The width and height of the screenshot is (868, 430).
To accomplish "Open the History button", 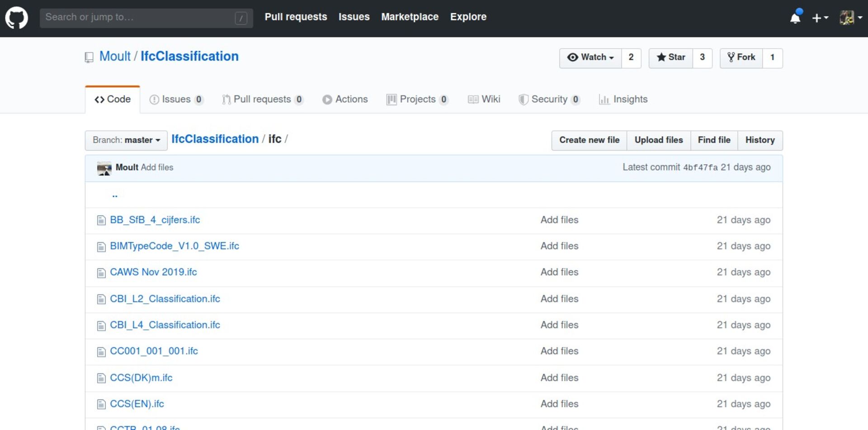I will (x=760, y=140).
